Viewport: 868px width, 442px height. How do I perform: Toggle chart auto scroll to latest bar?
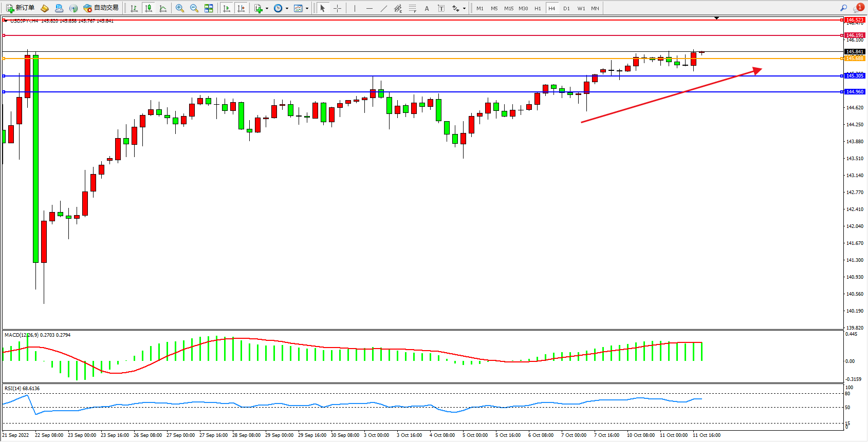point(227,8)
